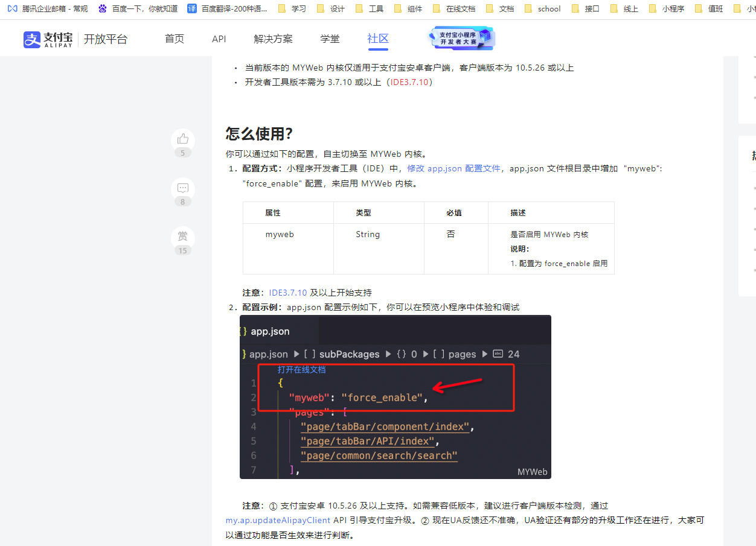Open the 小程序 bookmark folder
Viewport: 756px width, 546px height.
667,8
